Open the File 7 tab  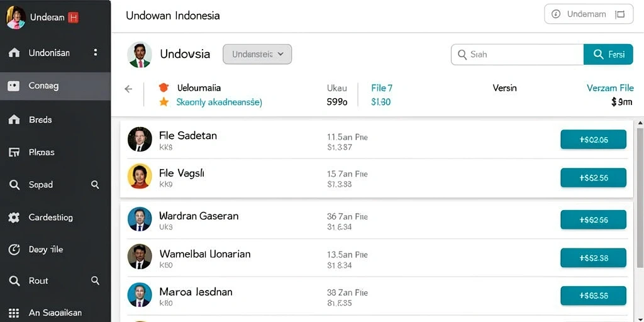(x=382, y=88)
